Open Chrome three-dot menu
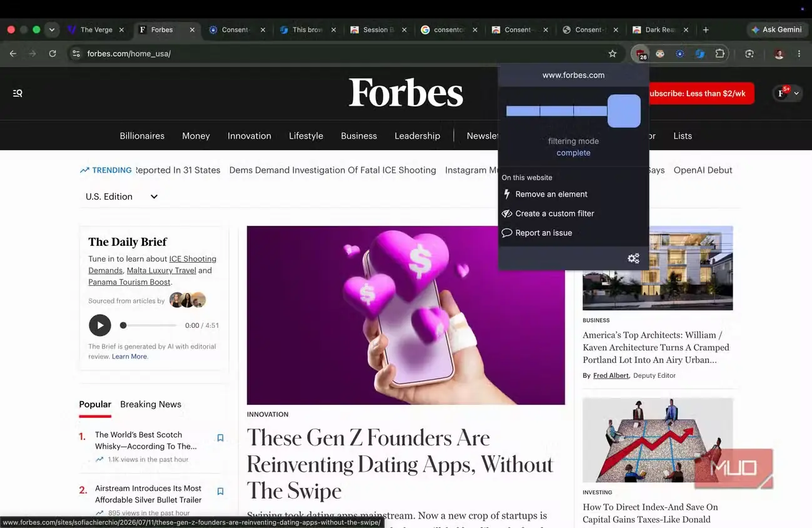This screenshot has width=812, height=528. [799, 54]
